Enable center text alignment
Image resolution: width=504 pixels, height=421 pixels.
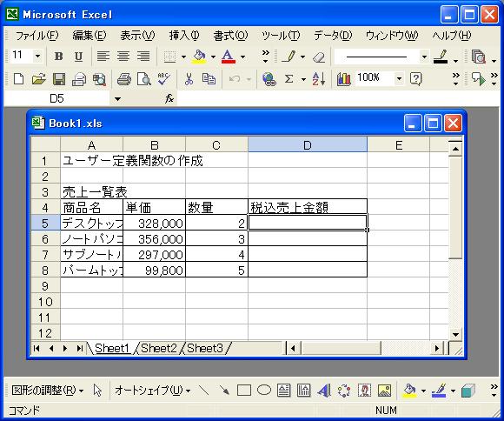pos(123,57)
